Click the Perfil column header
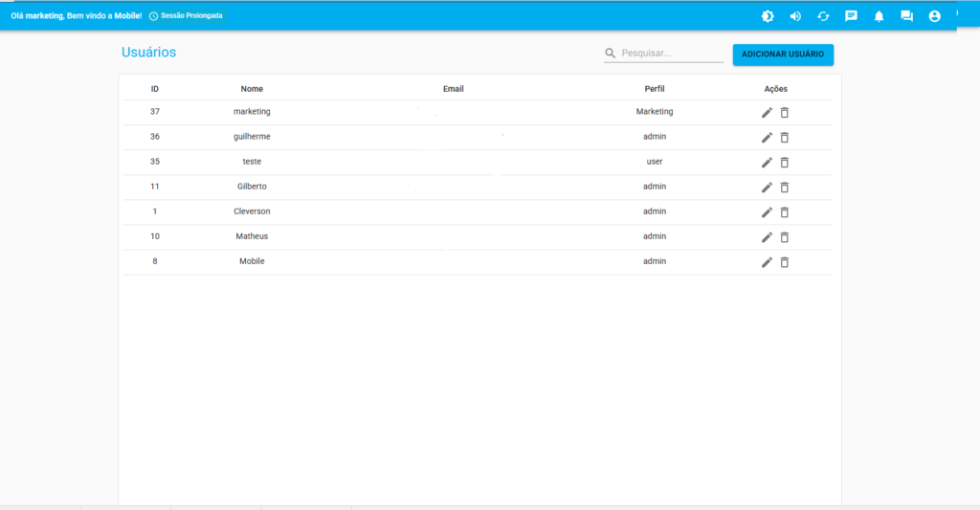 click(x=655, y=89)
